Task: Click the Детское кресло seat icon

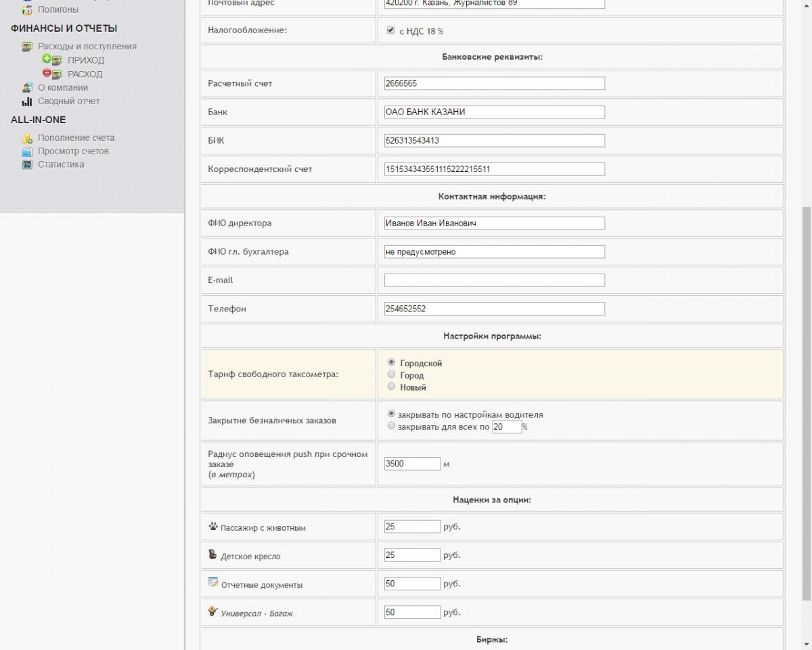Action: pyautogui.click(x=213, y=555)
